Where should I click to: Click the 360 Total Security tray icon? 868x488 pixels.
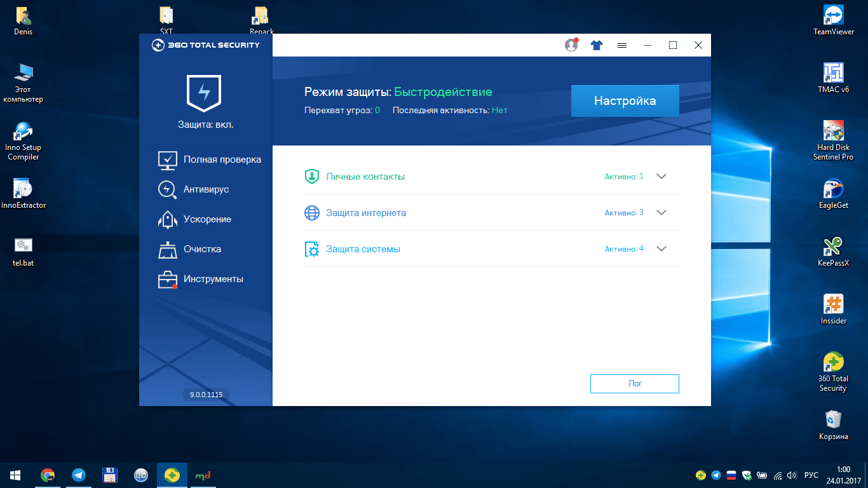(701, 475)
